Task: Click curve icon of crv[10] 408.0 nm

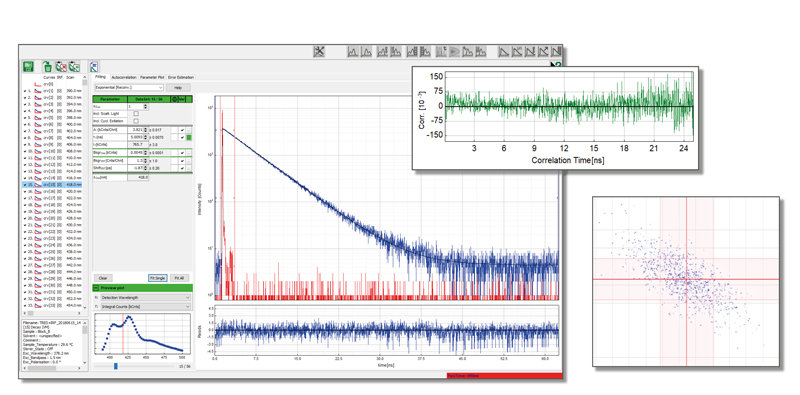Action: point(38,151)
